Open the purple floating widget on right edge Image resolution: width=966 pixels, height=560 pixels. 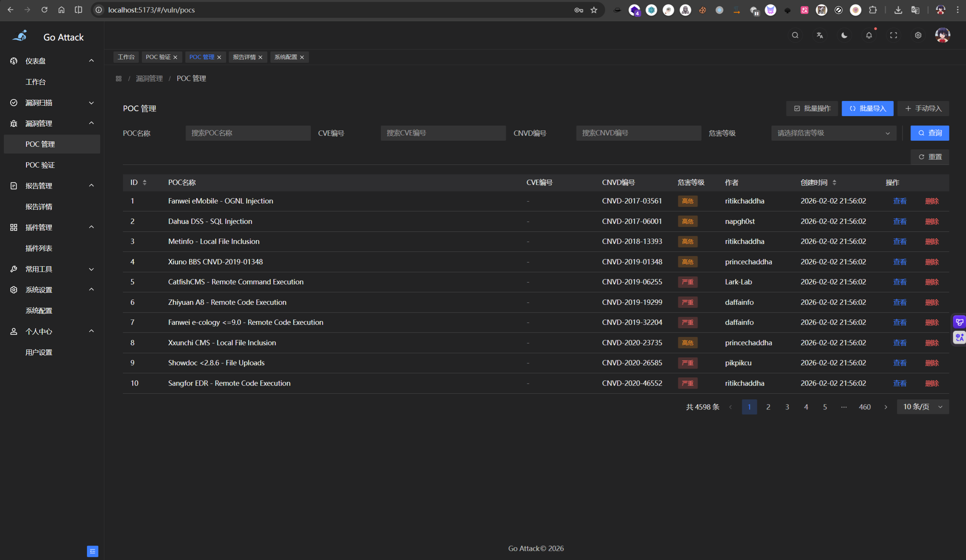point(960,322)
